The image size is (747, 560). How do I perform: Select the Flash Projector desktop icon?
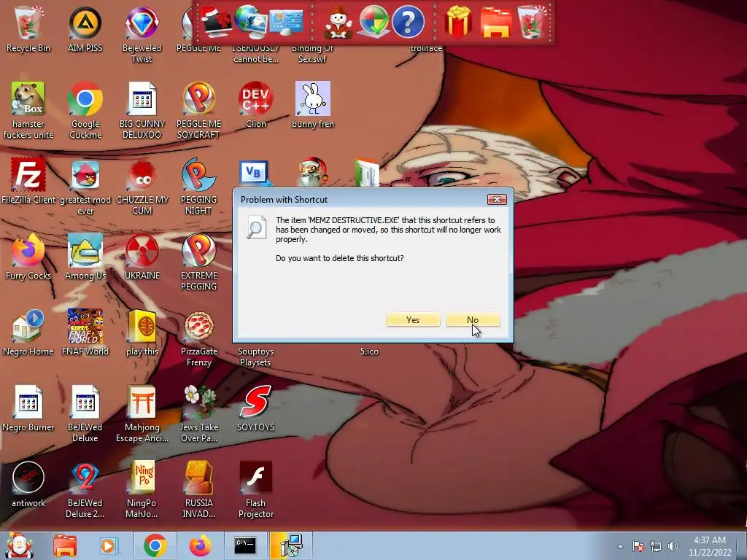[x=256, y=489]
